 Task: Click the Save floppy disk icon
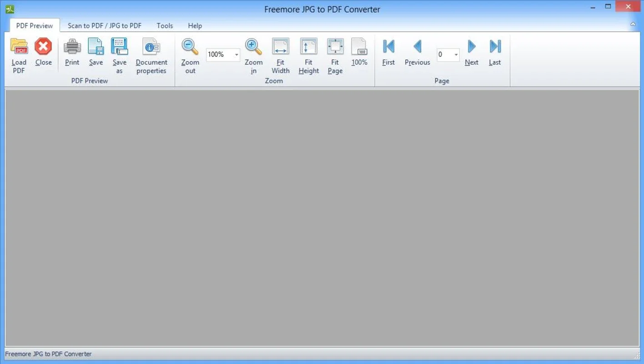click(96, 46)
